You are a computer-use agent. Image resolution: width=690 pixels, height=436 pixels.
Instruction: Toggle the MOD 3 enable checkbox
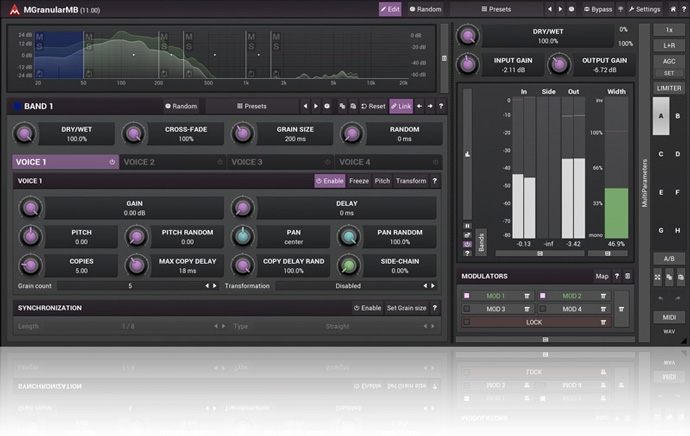pos(467,309)
